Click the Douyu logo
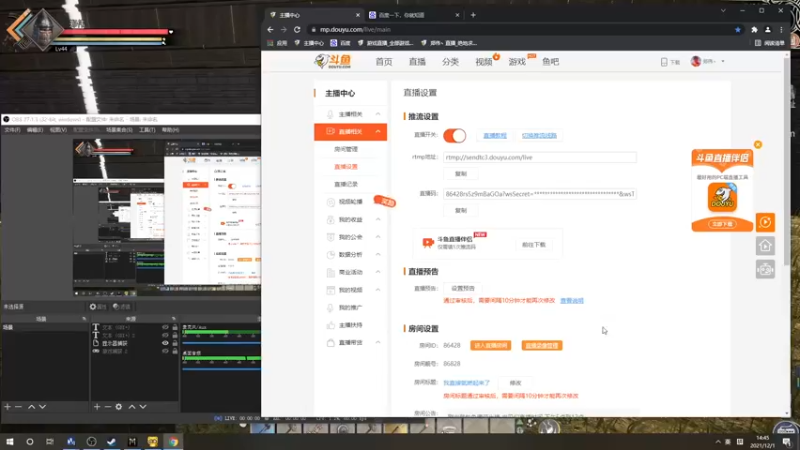800x450 pixels. pyautogui.click(x=334, y=61)
